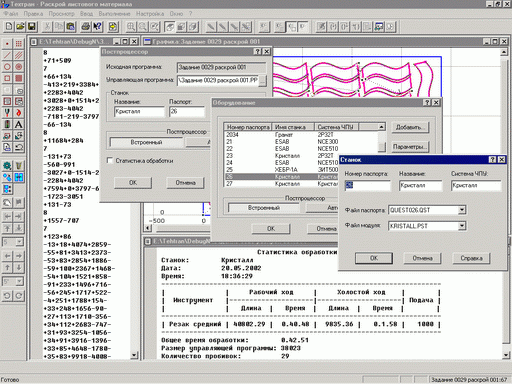The height and width of the screenshot is (384, 512).
Task: Click the scroll-down arrow of the code listing
Action: coord(134,355)
